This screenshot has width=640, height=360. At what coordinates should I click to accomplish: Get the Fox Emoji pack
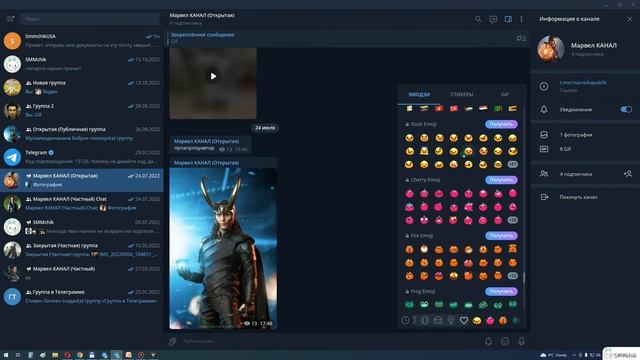[501, 236]
